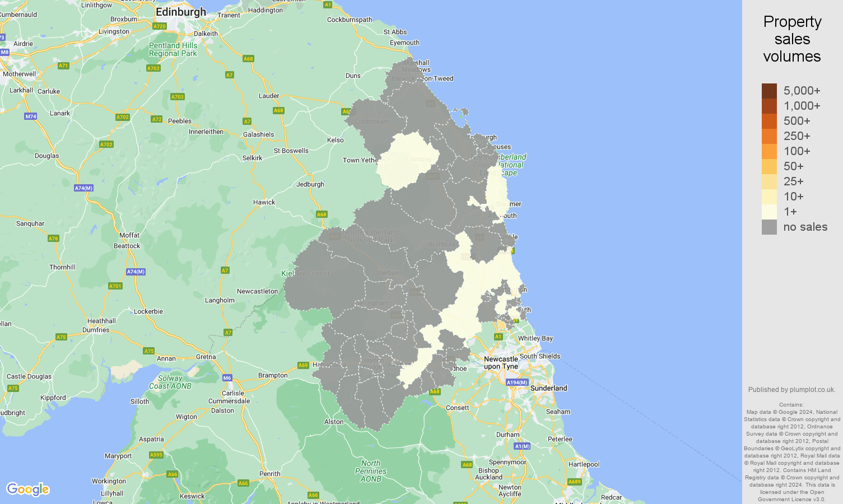Click the A75 road shield near Castle Douglas
This screenshot has width=843, height=504.
pyautogui.click(x=13, y=388)
